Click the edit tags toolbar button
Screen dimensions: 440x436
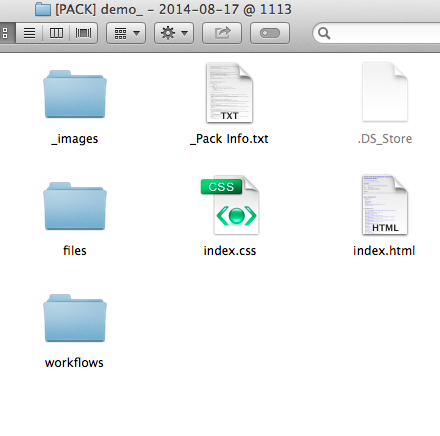coord(270,33)
